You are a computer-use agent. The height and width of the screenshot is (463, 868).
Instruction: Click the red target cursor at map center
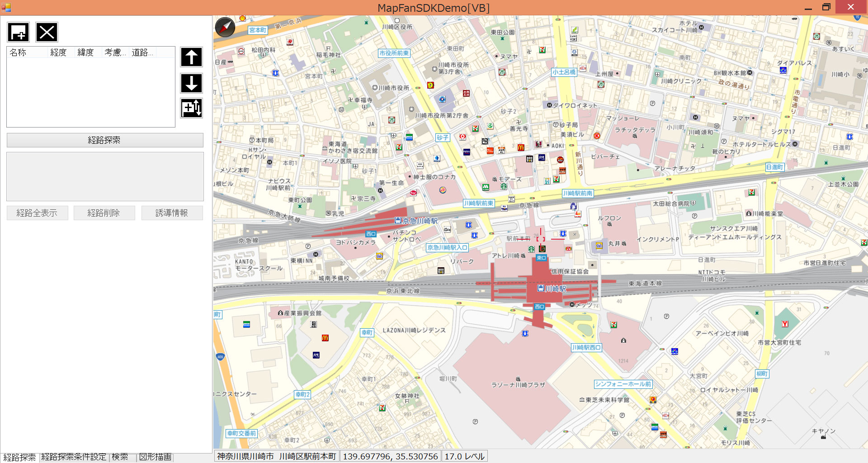point(541,239)
